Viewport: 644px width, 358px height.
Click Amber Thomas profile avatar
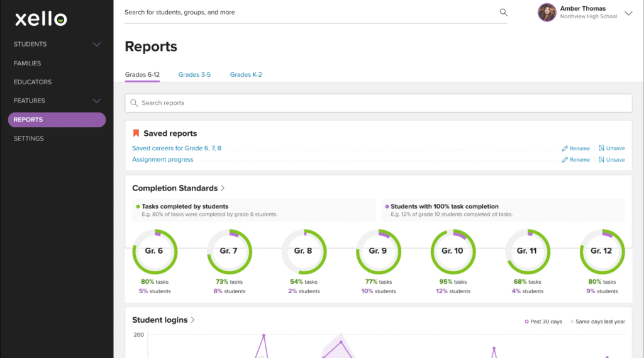pos(547,13)
